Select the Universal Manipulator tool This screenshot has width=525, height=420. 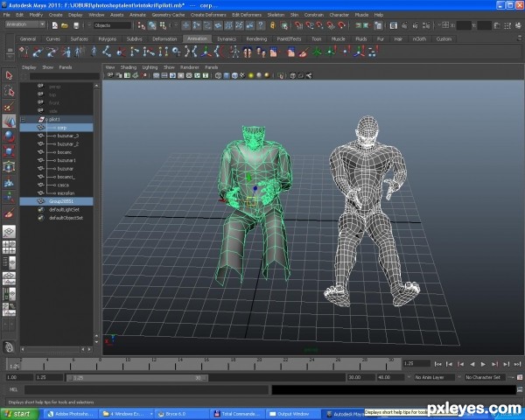click(9, 167)
